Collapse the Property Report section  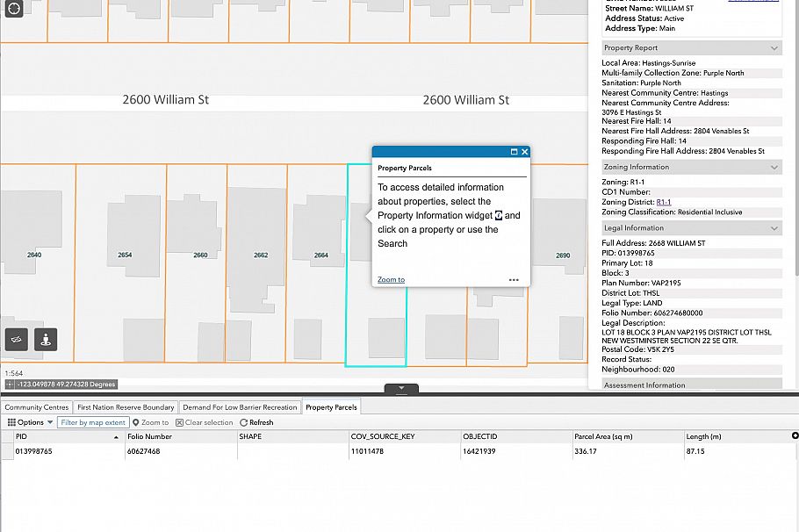click(774, 48)
